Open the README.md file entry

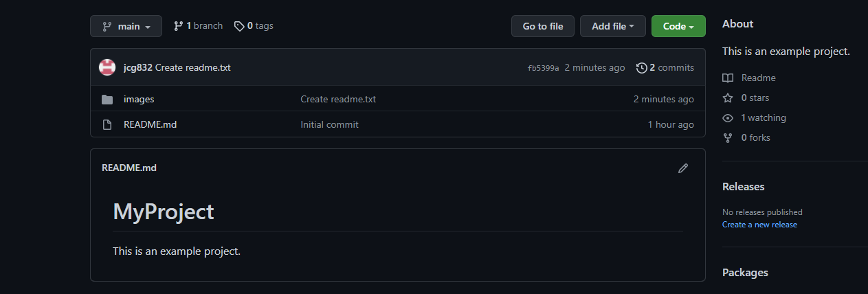(150, 125)
